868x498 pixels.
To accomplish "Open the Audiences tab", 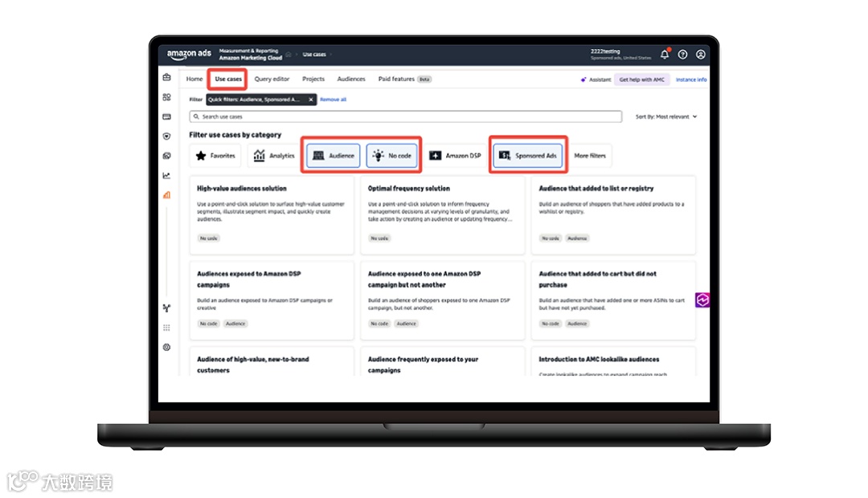I will point(351,80).
